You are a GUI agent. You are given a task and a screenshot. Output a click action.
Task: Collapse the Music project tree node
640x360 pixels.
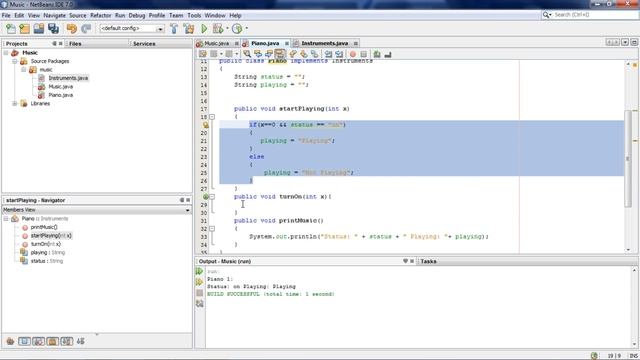pos(6,53)
